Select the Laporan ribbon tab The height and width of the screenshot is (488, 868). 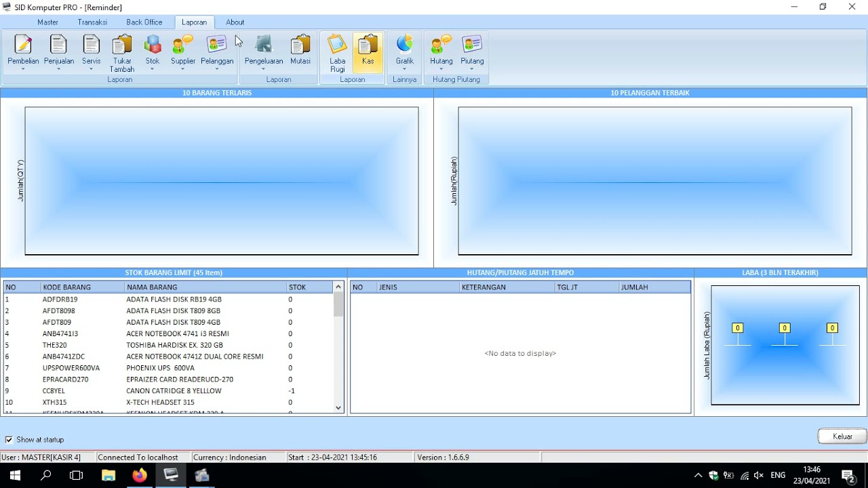click(x=194, y=22)
